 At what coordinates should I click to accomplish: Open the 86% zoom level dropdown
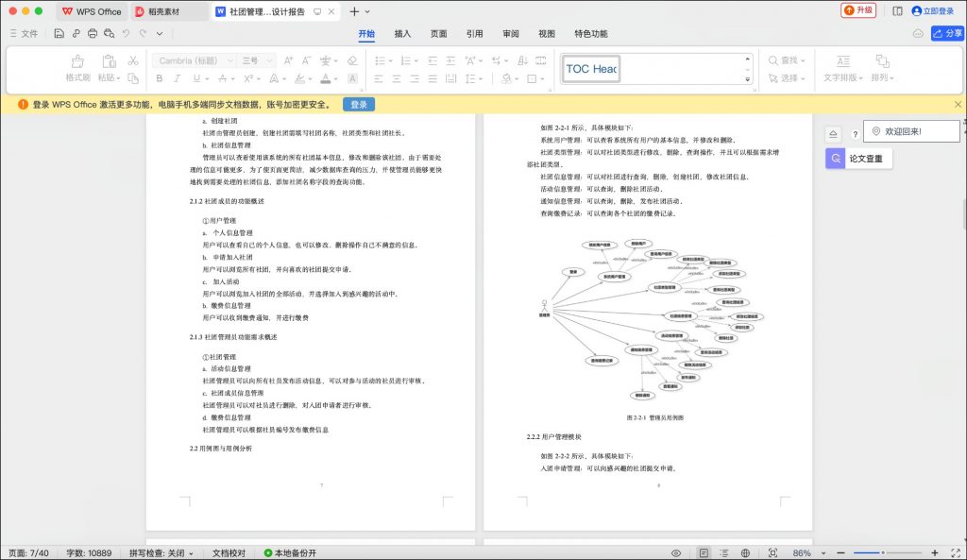point(820,552)
